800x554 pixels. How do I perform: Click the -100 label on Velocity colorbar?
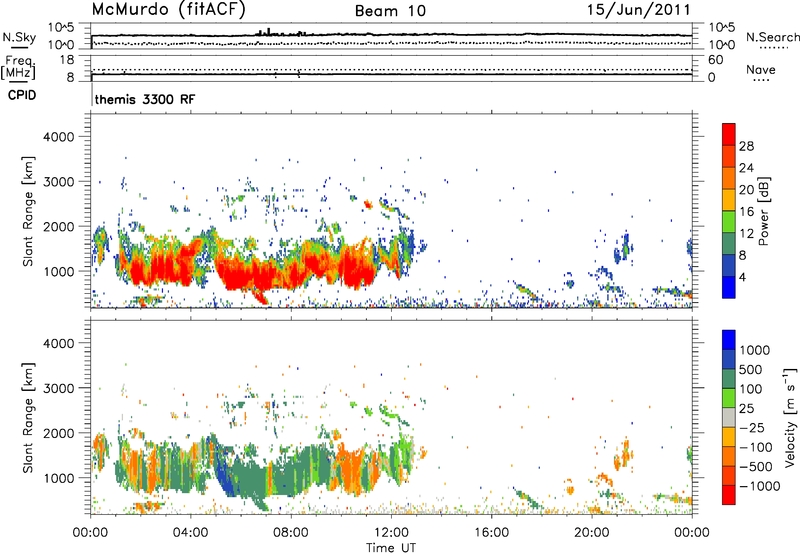click(x=755, y=447)
